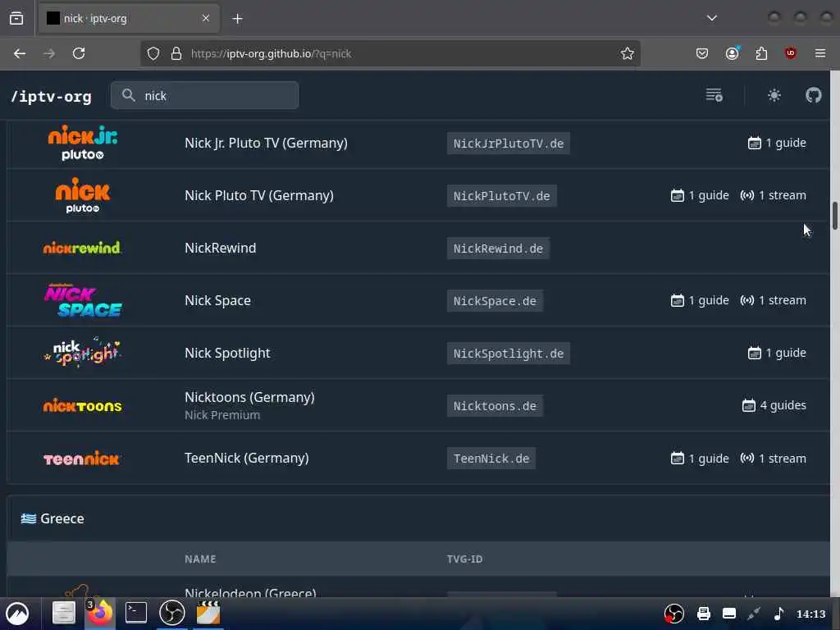Open the system launcher in taskbar
The width and height of the screenshot is (840, 630).
(18, 614)
